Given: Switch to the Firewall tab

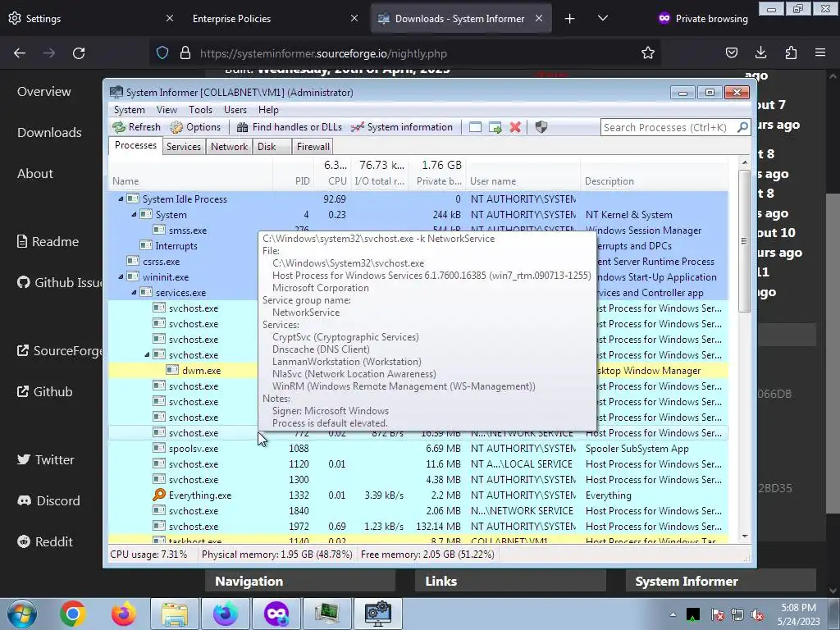Looking at the screenshot, I should [313, 146].
